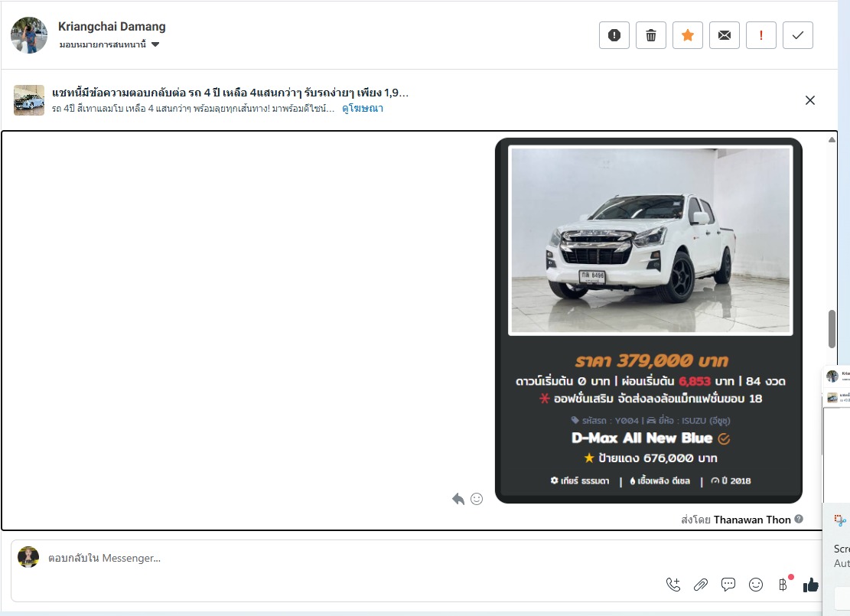Click the Thanawan Thon sender name

(x=752, y=520)
